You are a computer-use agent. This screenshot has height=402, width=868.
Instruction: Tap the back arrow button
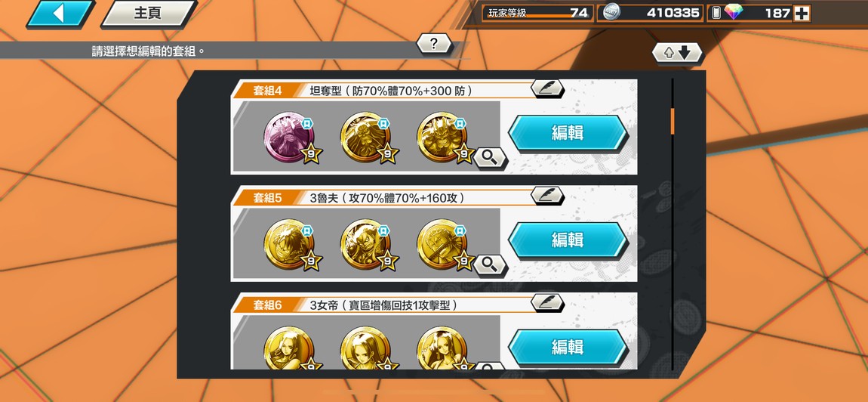(x=60, y=14)
